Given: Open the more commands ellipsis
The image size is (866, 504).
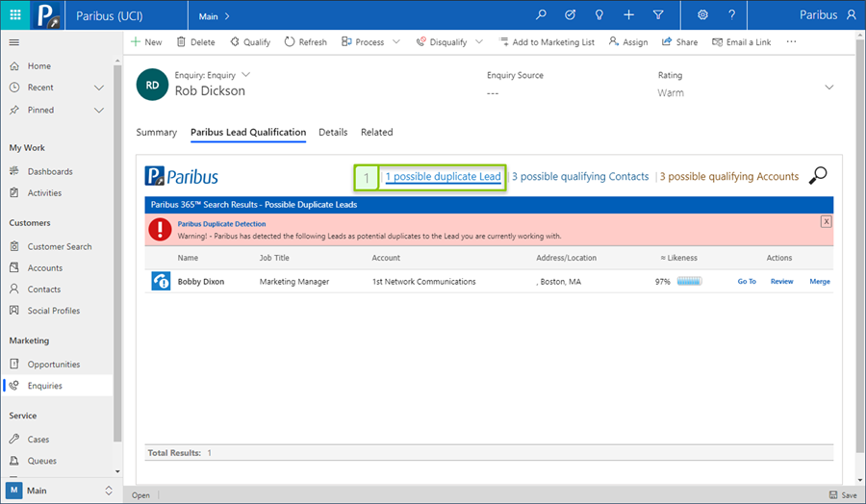Looking at the screenshot, I should [792, 42].
